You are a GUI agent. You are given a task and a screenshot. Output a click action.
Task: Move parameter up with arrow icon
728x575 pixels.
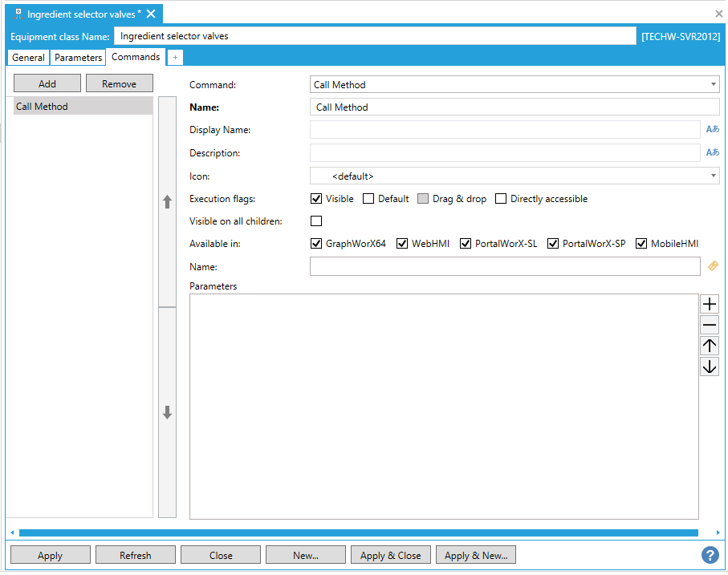tap(710, 346)
